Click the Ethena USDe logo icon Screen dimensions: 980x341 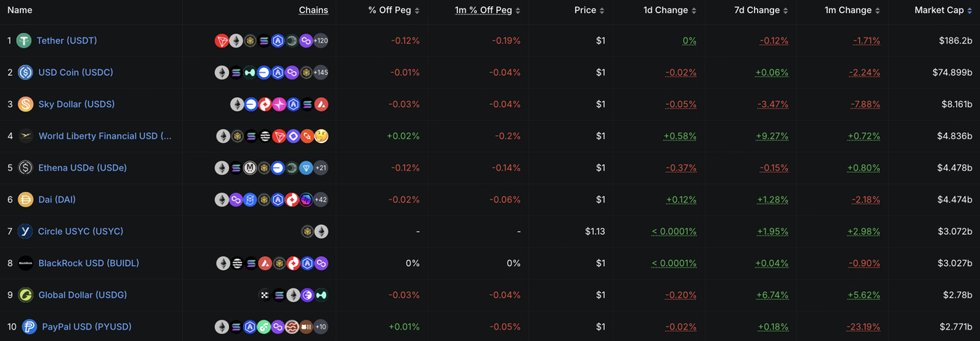click(x=25, y=167)
